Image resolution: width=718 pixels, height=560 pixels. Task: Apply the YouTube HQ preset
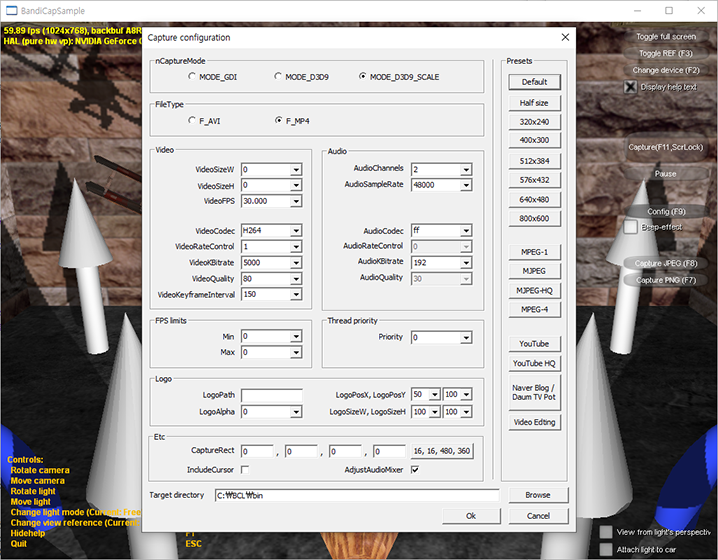tap(534, 364)
